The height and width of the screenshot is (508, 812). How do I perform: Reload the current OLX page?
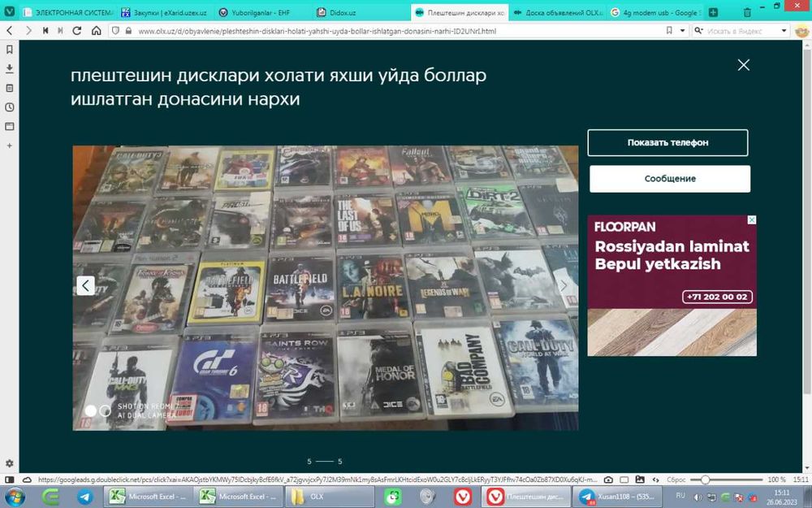click(76, 31)
